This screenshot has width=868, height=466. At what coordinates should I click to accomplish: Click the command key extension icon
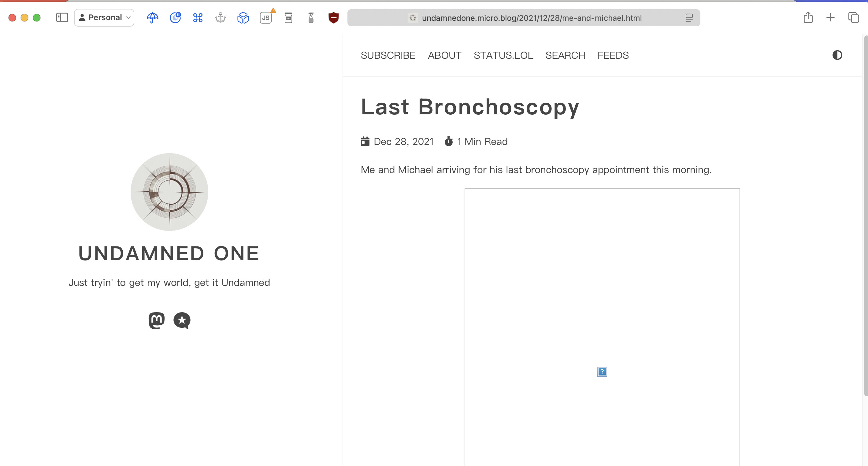tap(198, 17)
